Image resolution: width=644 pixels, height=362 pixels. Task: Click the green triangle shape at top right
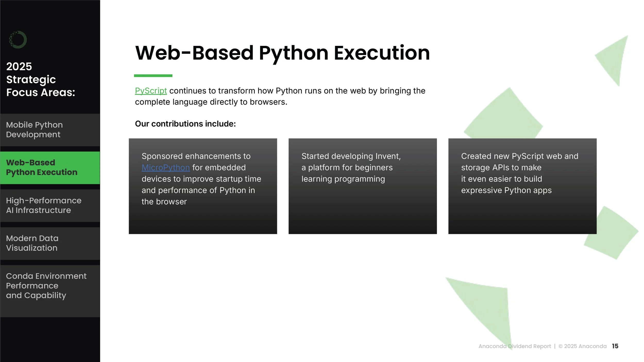(614, 59)
